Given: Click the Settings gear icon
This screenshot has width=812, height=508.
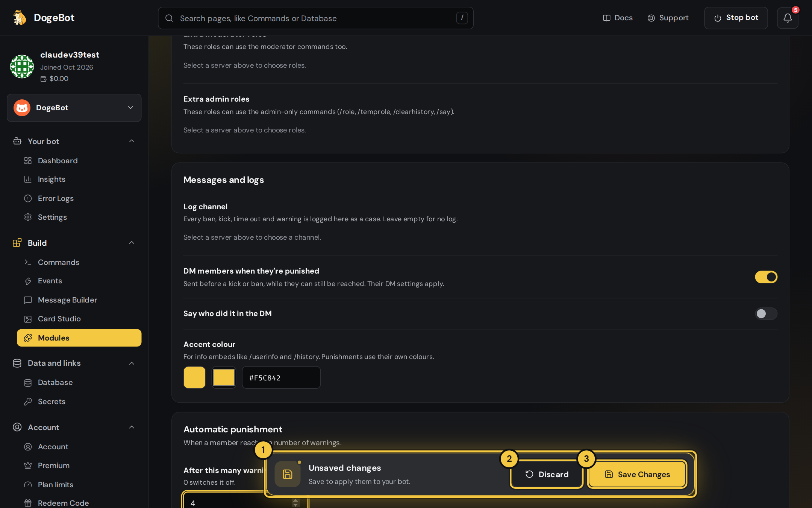Looking at the screenshot, I should [x=28, y=217].
